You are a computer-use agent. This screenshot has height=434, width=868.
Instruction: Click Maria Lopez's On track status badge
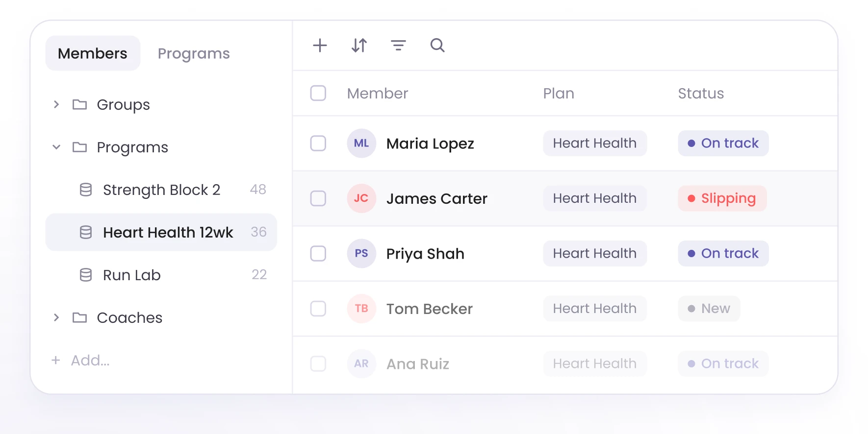(x=723, y=144)
